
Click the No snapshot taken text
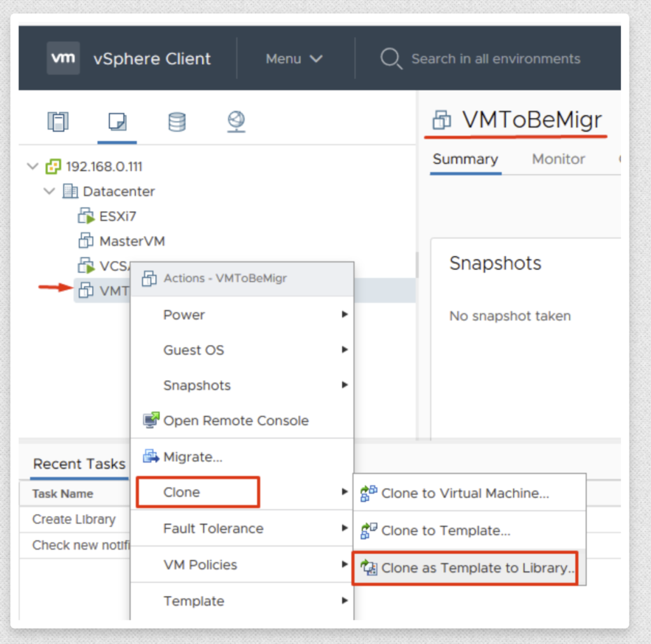tap(510, 316)
